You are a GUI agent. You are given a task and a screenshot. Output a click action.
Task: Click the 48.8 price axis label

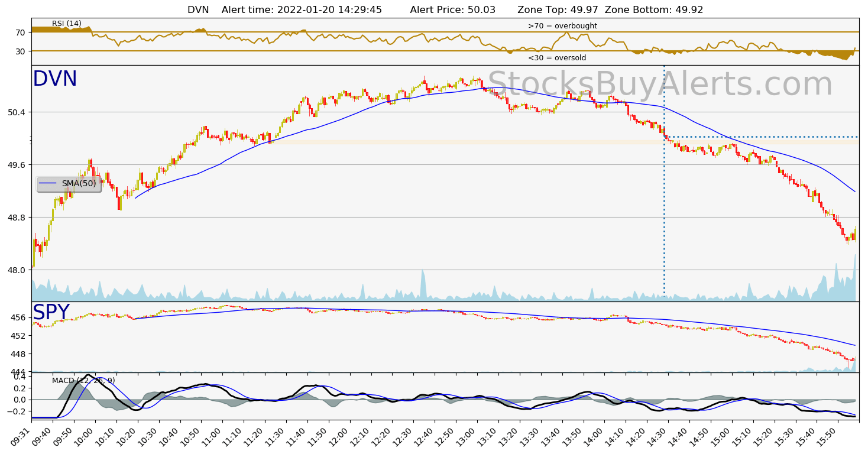(17, 218)
